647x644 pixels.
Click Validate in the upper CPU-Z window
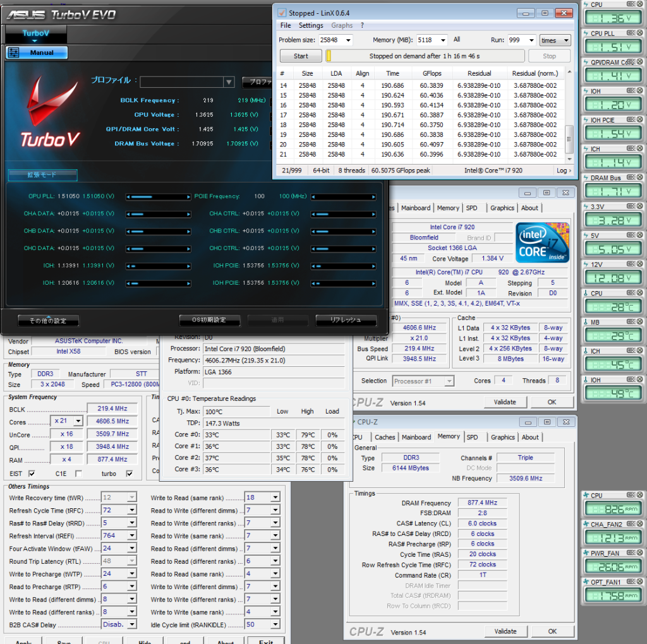(505, 402)
